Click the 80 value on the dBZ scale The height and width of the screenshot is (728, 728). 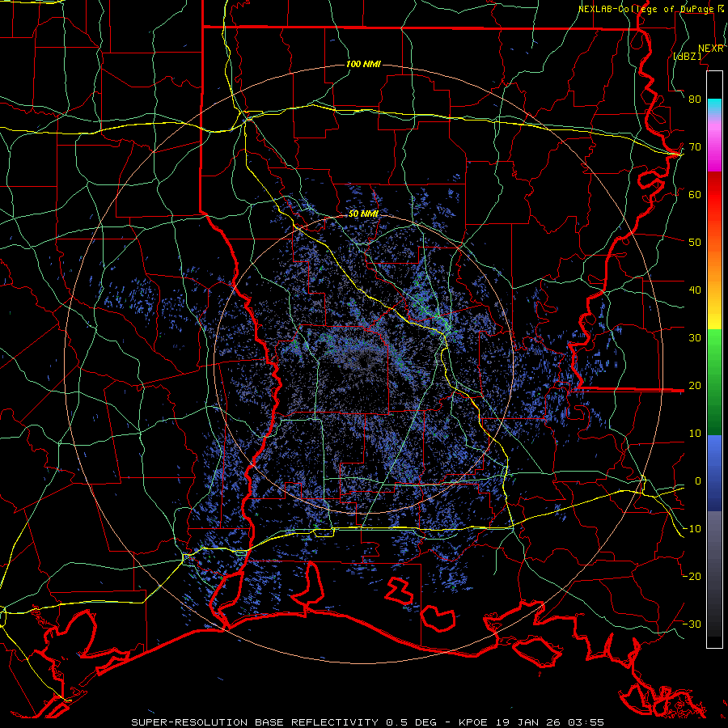pos(695,99)
